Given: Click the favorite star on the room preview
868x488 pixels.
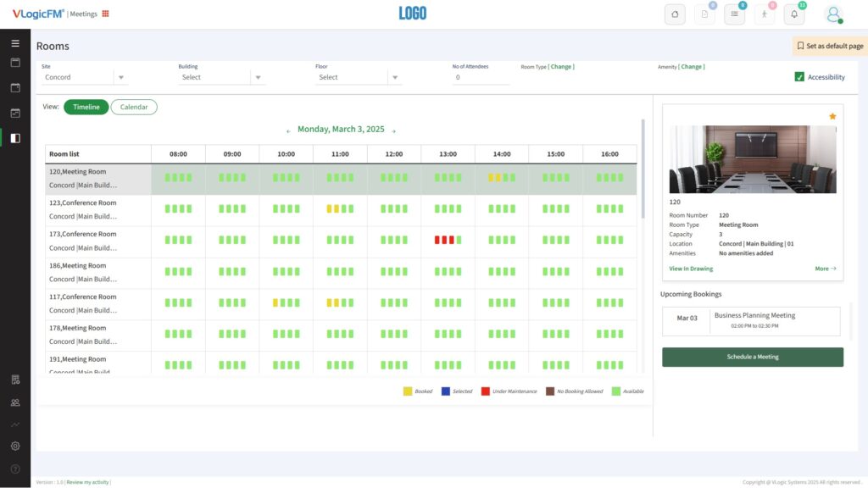Looking at the screenshot, I should (x=832, y=116).
